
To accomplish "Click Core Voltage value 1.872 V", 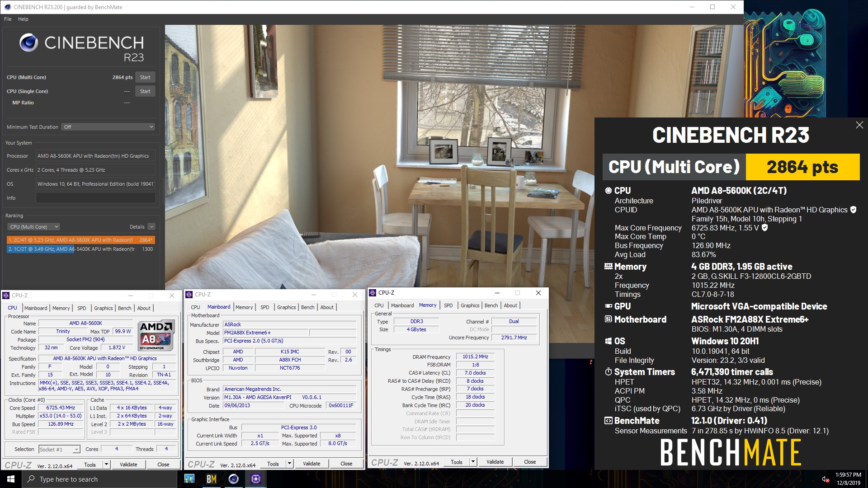I will (x=116, y=348).
